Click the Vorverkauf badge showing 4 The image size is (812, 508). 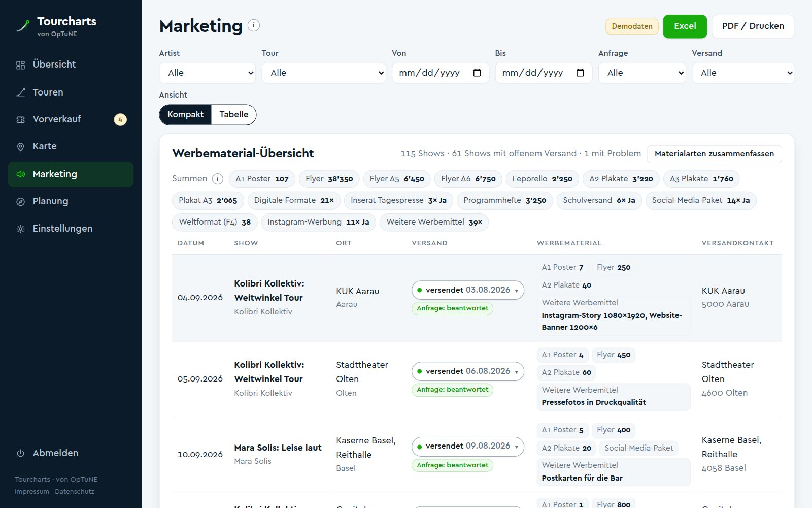click(x=120, y=119)
